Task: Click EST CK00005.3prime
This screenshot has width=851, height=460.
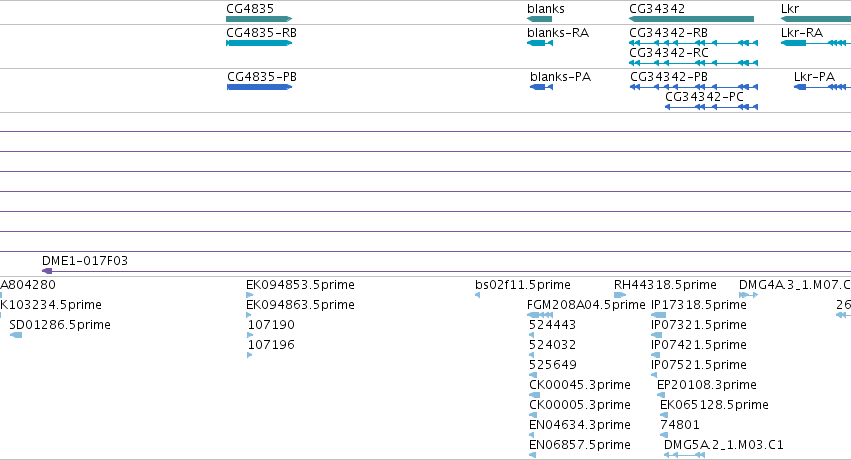Action: click(580, 405)
